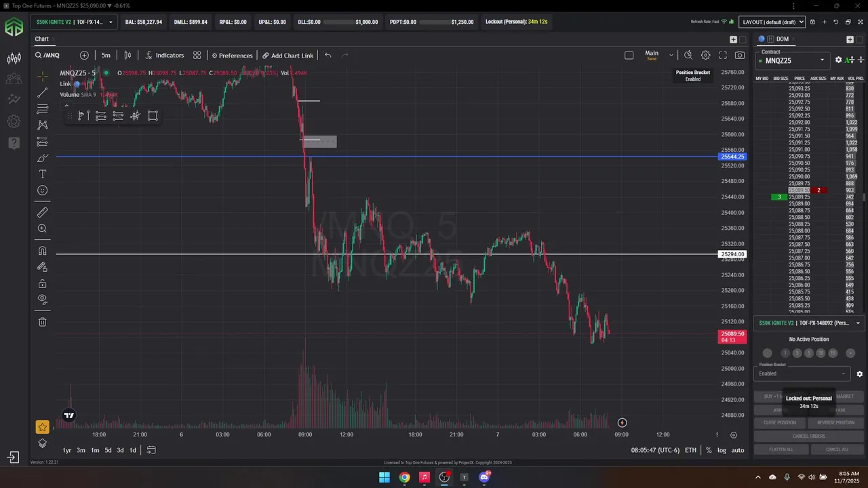Open the community people icon in sidebar
The image size is (868, 488).
(x=14, y=79)
